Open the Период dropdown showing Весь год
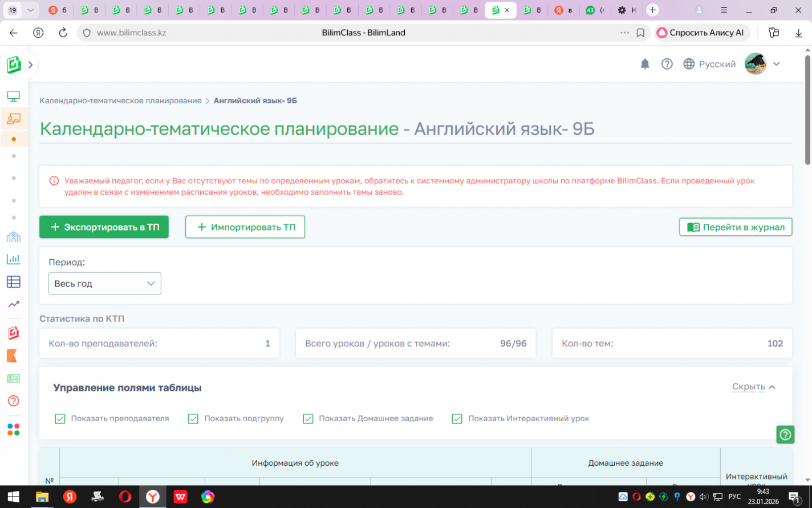The image size is (812, 508). pyautogui.click(x=105, y=284)
